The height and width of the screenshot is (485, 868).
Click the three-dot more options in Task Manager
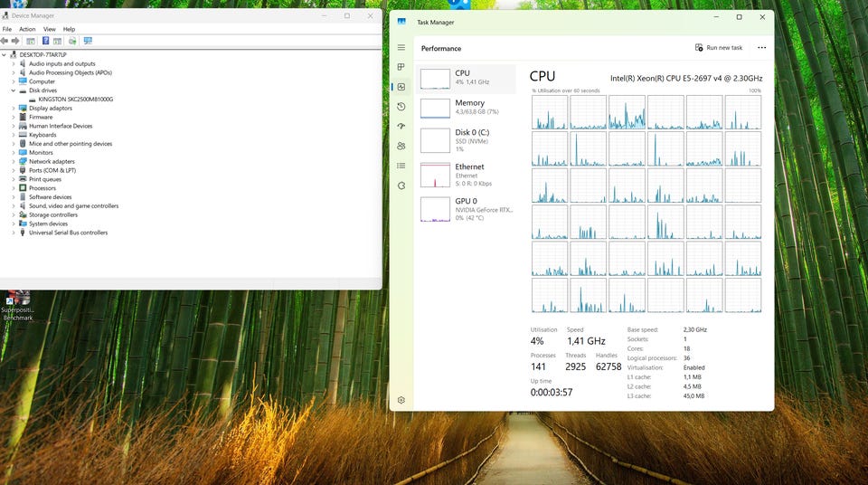761,48
